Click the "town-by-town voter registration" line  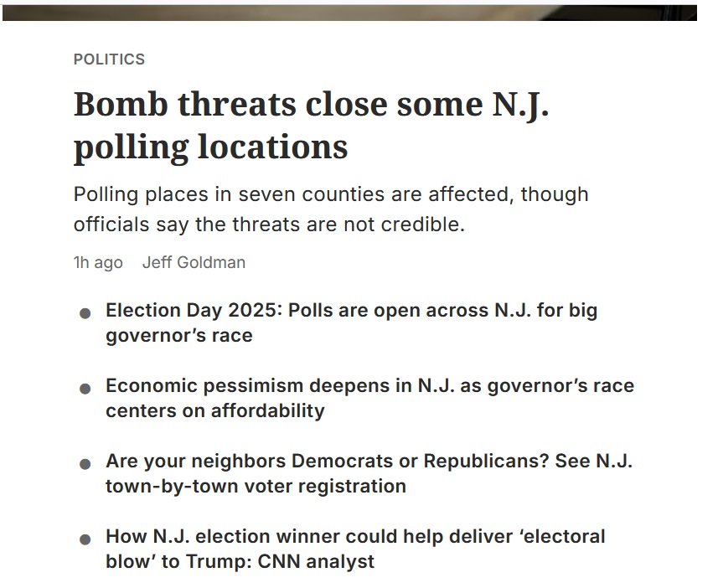click(x=256, y=486)
